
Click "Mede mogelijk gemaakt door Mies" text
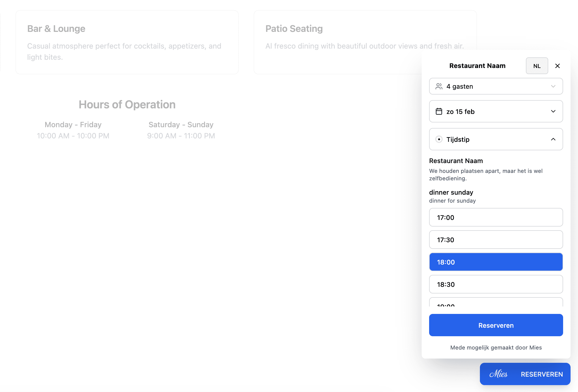496,347
